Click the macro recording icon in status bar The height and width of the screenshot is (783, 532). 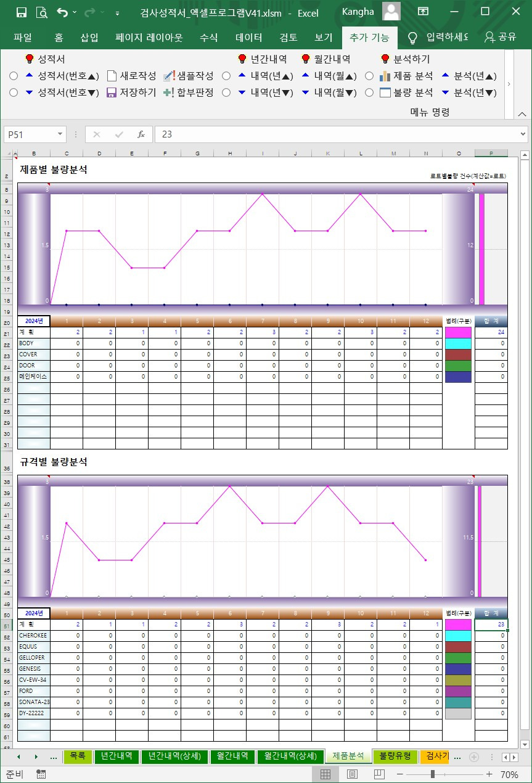[x=41, y=774]
